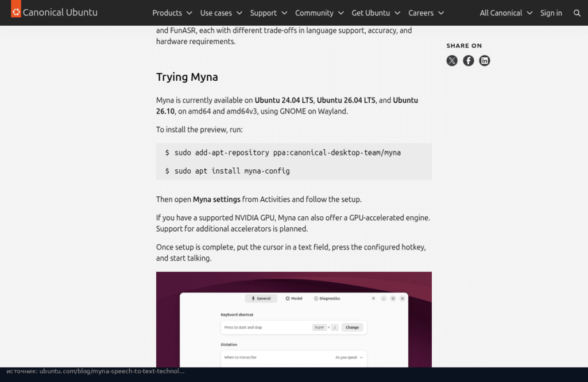588x382 pixels.
Task: Click the Support chevron arrow
Action: click(x=284, y=13)
